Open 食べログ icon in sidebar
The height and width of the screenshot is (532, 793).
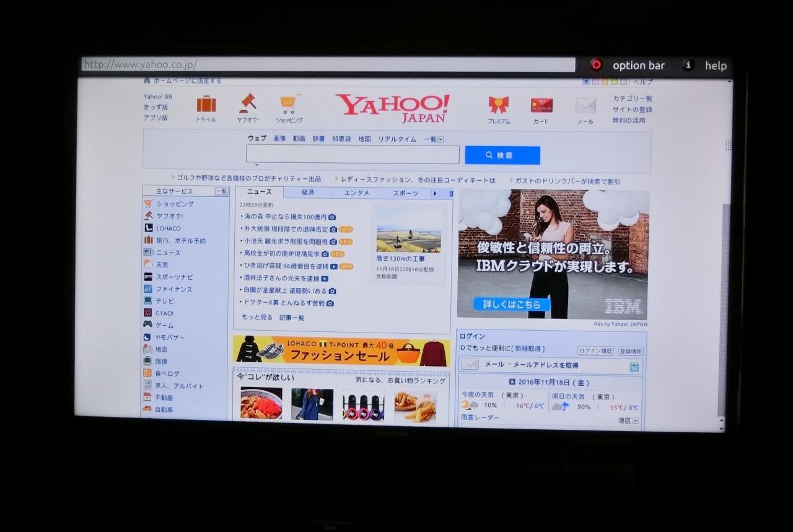147,373
